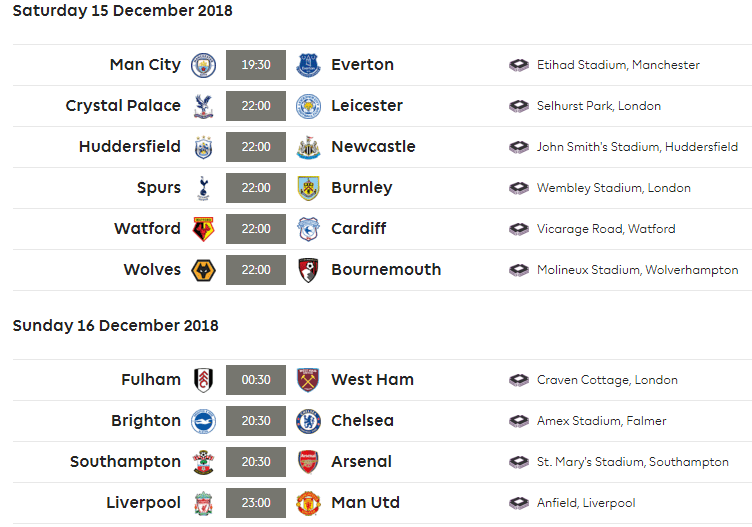Viewport: 752px width, 527px height.
Task: Open the 23:00 Liverpool v Man Utd kickoff
Action: click(256, 503)
